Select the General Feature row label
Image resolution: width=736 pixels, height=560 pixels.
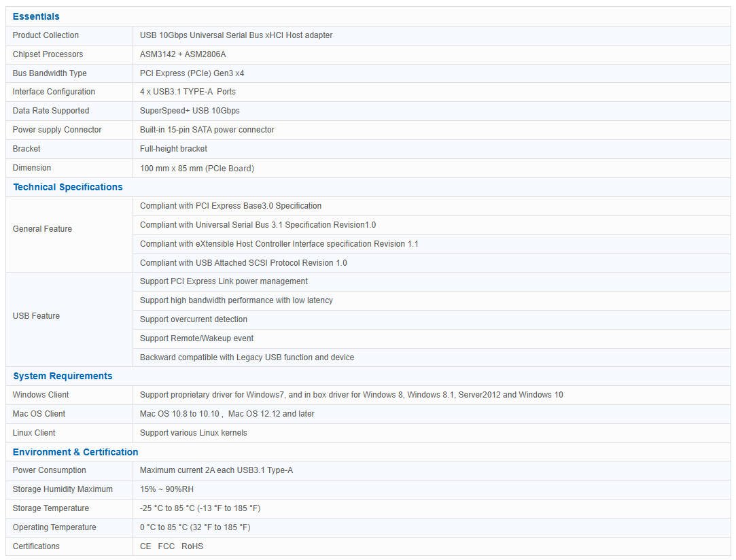[x=42, y=229]
